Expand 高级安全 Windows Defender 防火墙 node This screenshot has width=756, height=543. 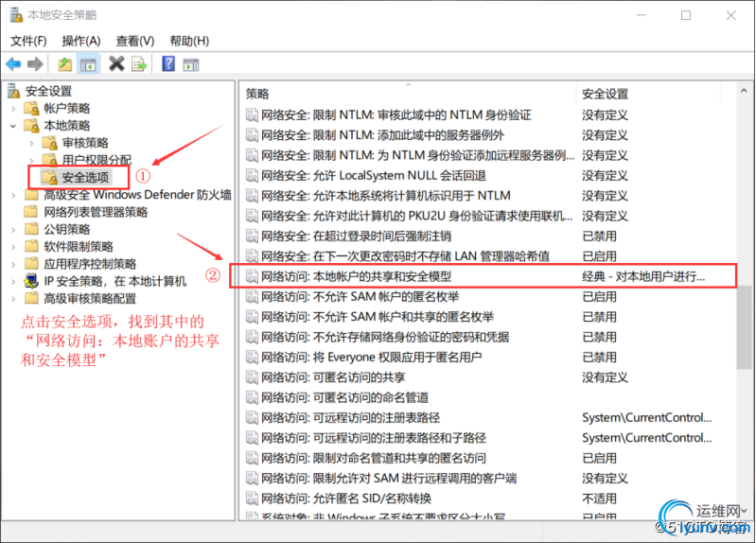[x=13, y=195]
